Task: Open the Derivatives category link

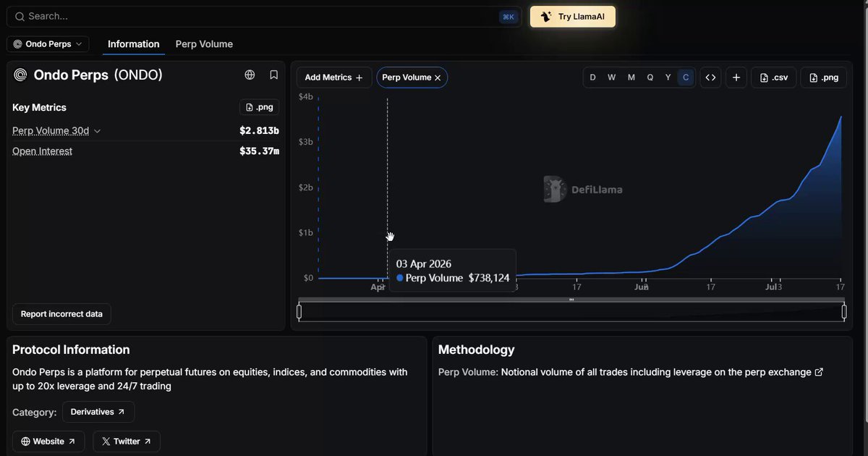Action: pyautogui.click(x=98, y=412)
